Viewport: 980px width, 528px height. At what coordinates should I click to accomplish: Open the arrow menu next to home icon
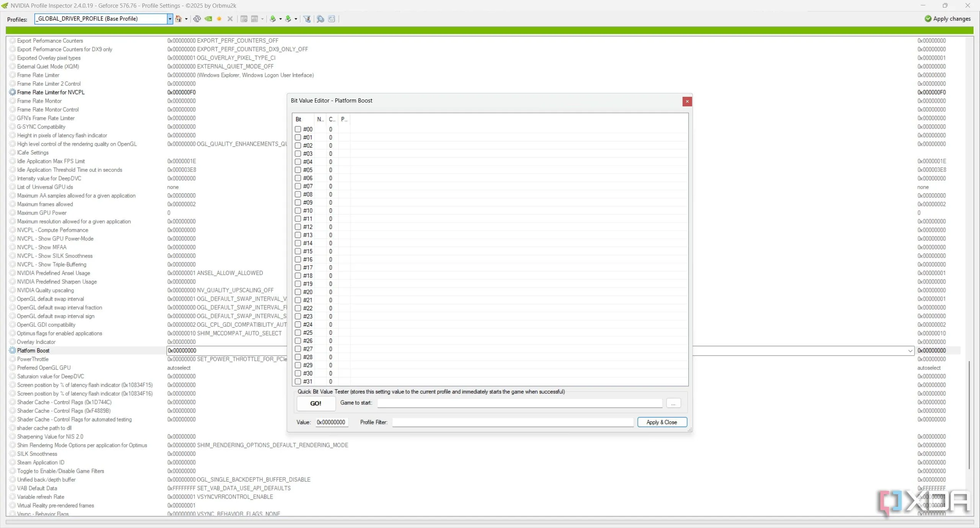point(186,19)
